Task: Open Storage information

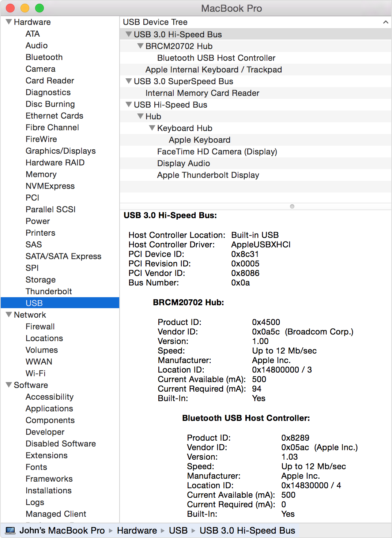Action: click(41, 280)
